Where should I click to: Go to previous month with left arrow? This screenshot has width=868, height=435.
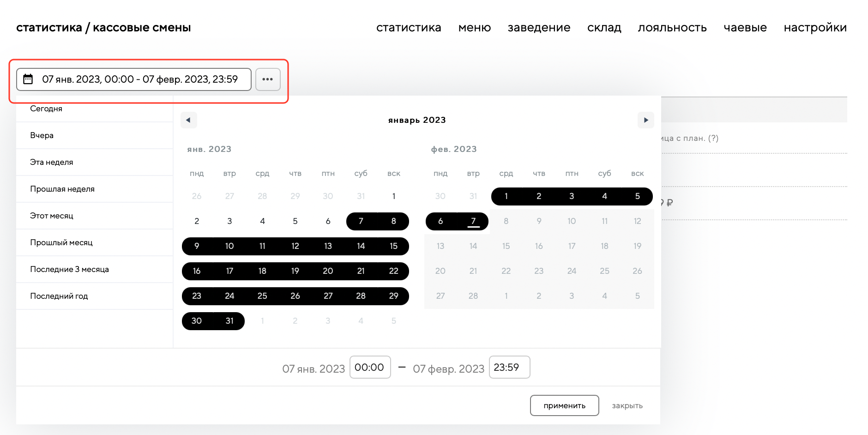[188, 120]
